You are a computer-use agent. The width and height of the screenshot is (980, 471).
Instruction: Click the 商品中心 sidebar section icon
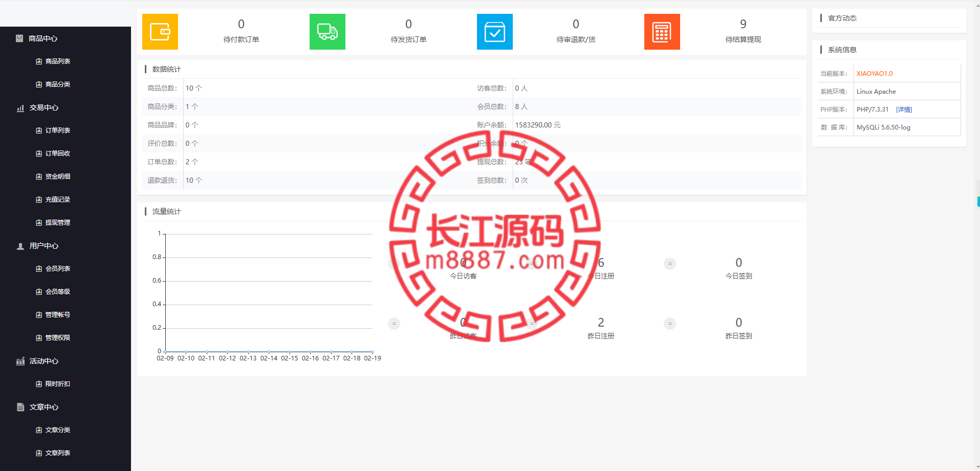click(19, 38)
